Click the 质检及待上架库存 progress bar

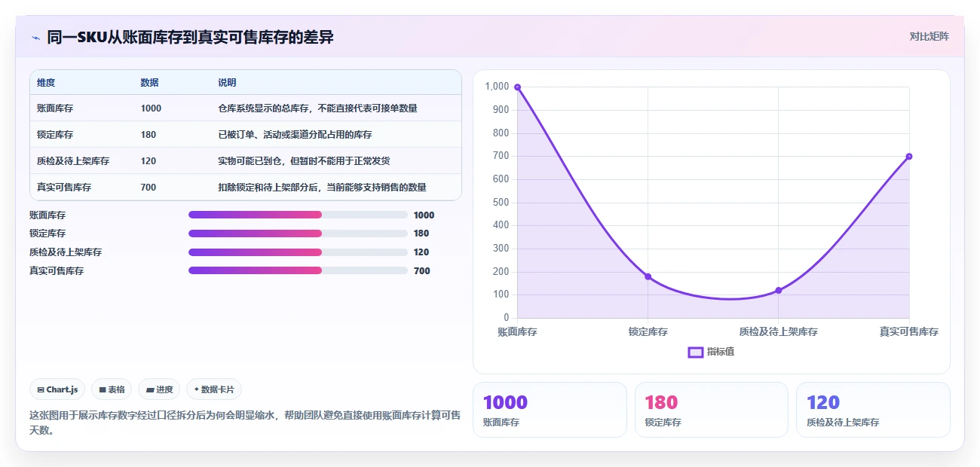(x=298, y=252)
